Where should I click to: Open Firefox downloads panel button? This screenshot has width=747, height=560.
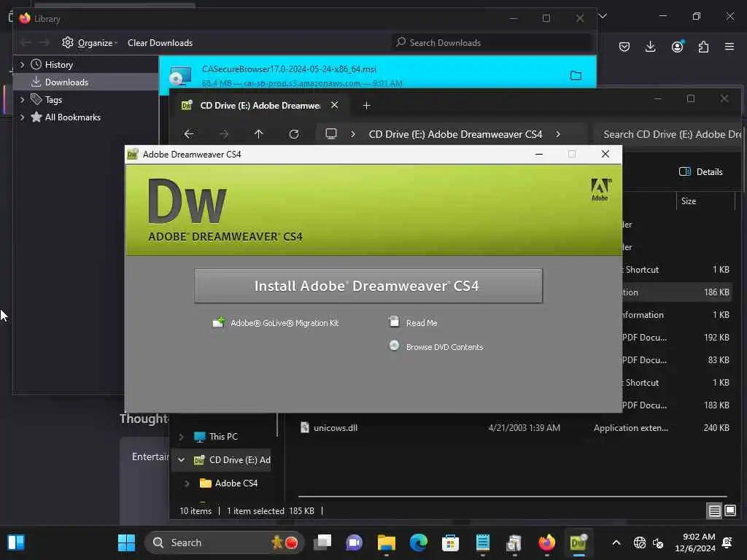coord(650,47)
